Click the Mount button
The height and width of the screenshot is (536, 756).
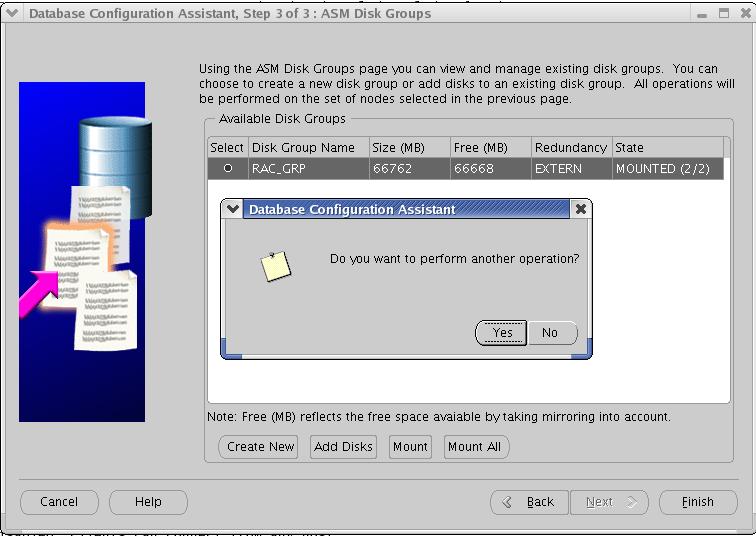point(410,447)
